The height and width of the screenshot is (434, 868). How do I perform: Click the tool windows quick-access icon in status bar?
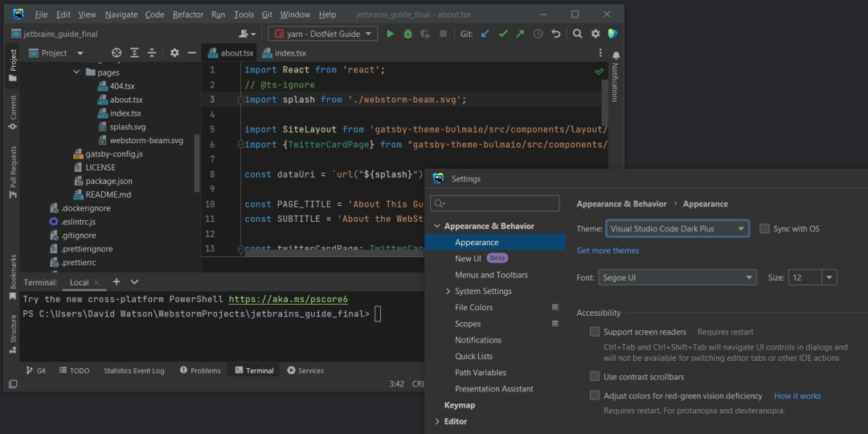(x=13, y=383)
